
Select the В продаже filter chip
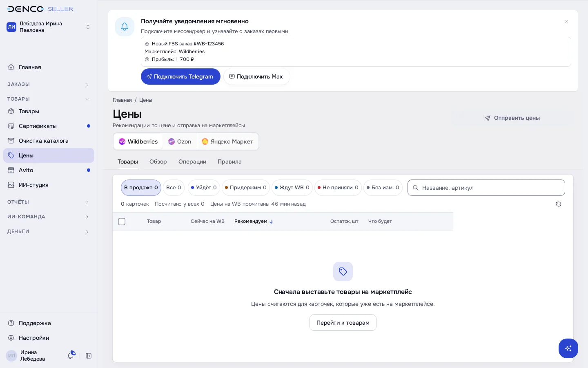(141, 188)
